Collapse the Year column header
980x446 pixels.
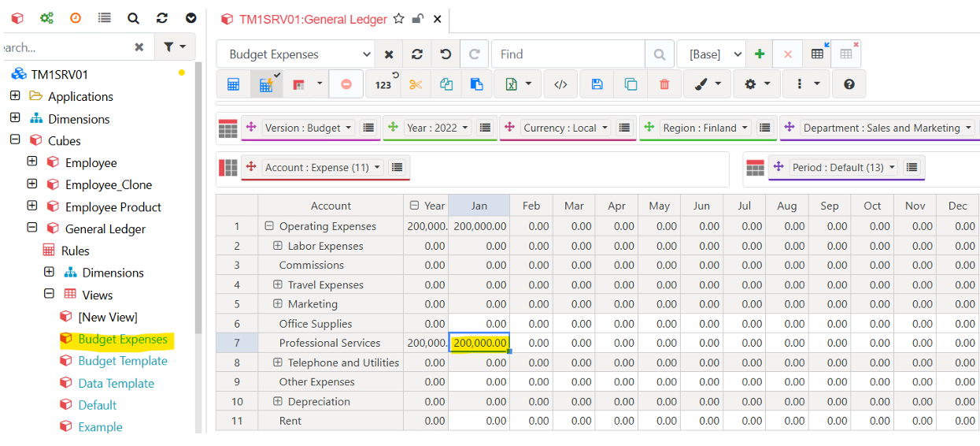[415, 206]
